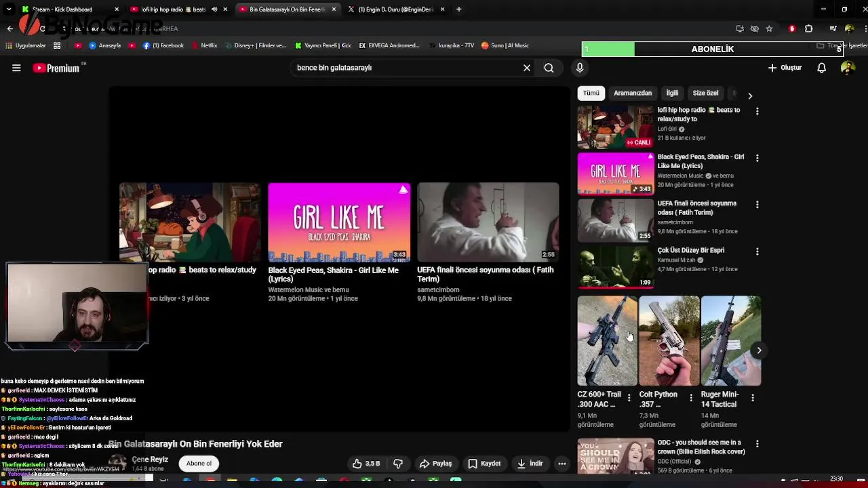The width and height of the screenshot is (868, 488).
Task: Open the browser extensions puzzle icon
Action: click(808, 28)
